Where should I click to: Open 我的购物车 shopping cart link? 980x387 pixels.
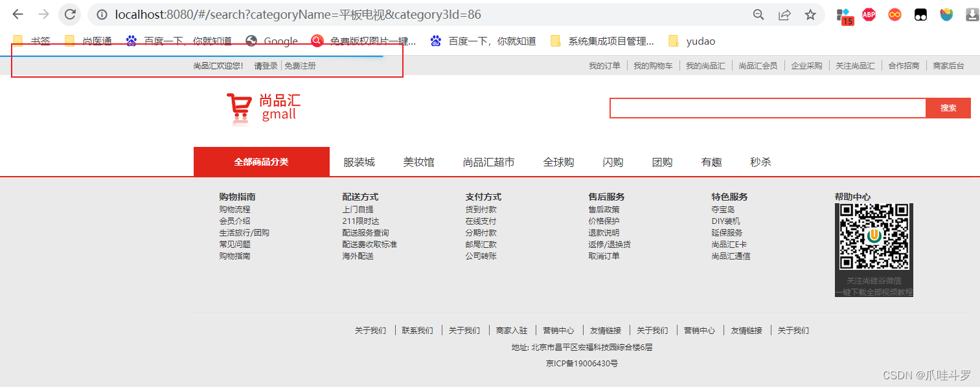(653, 65)
